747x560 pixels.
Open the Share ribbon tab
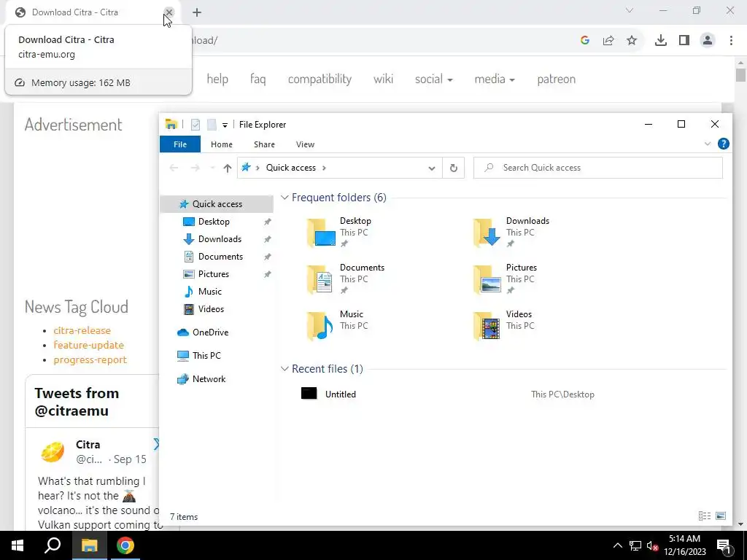click(264, 144)
